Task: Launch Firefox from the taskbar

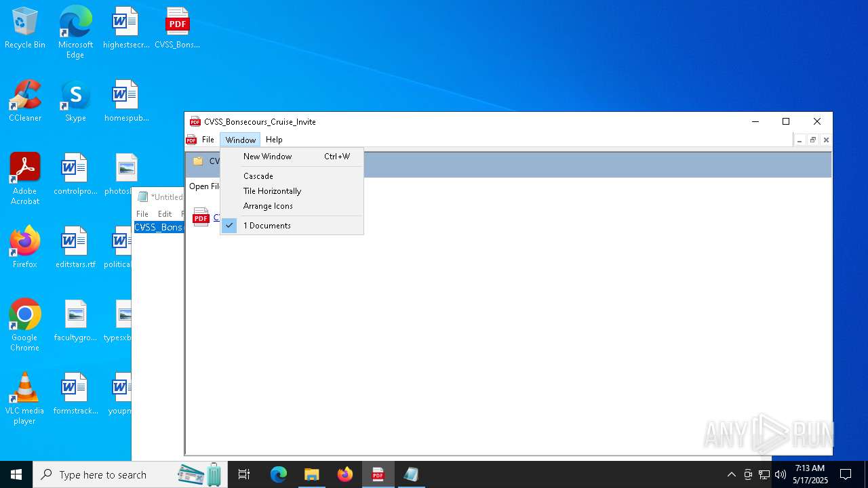Action: tap(345, 474)
